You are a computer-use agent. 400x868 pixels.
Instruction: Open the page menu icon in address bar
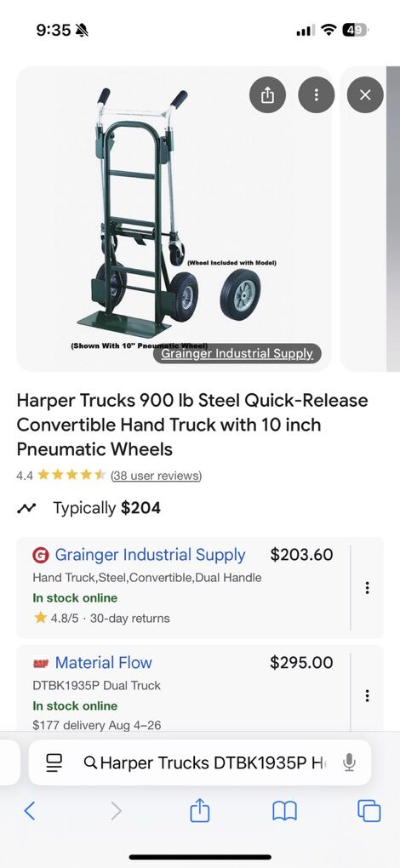click(54, 762)
